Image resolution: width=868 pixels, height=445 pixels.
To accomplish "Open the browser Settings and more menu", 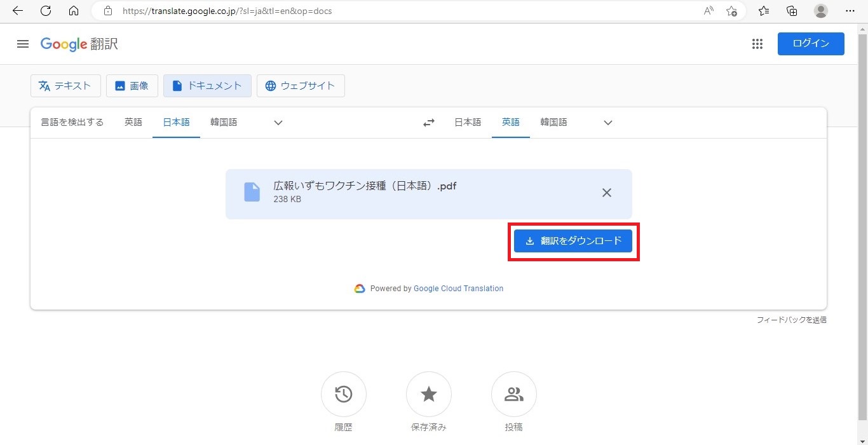I will 850,11.
